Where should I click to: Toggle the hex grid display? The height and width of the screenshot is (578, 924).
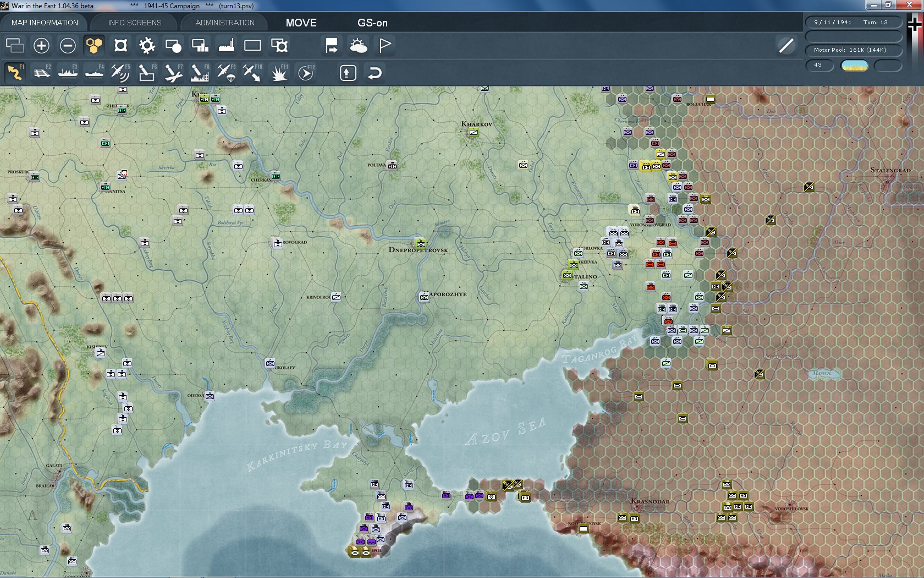click(x=94, y=45)
